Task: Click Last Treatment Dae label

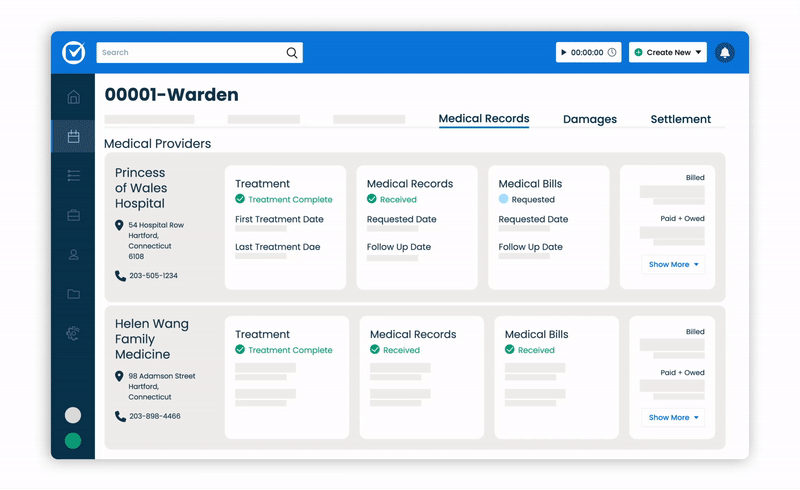Action: tap(278, 247)
